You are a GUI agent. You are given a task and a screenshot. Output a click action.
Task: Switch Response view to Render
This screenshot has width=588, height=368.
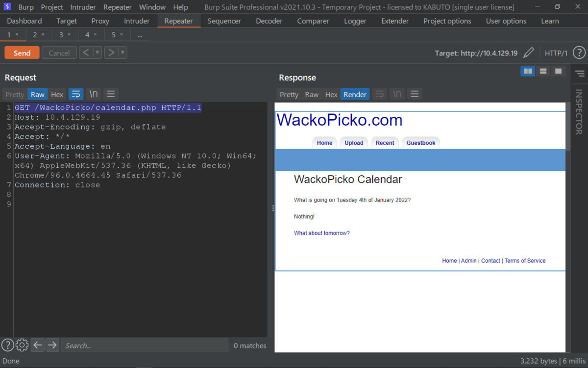(x=355, y=94)
